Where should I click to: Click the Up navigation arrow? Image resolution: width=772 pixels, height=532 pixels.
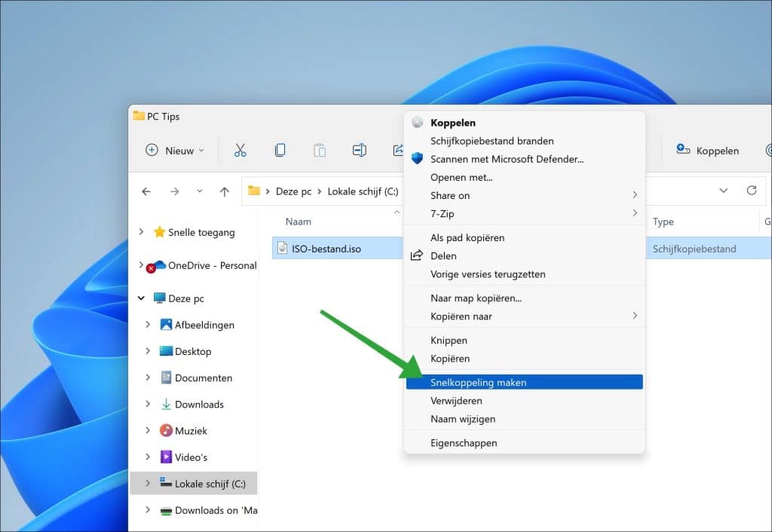pos(224,191)
